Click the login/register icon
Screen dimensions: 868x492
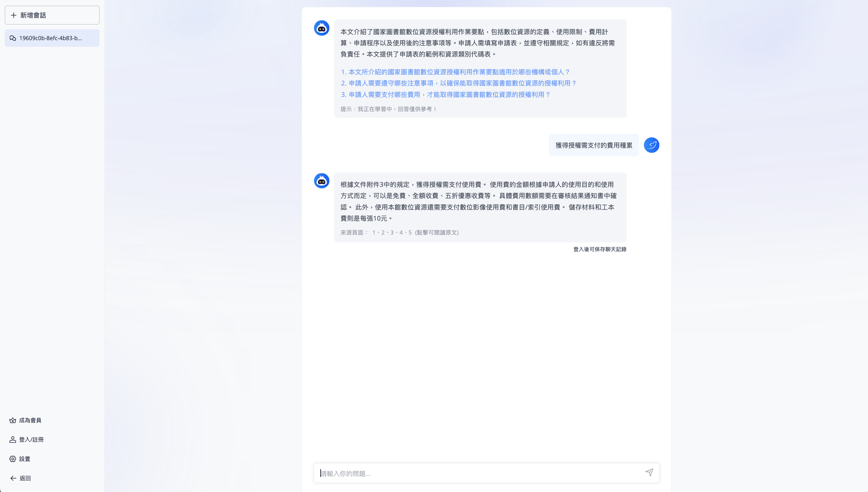[x=13, y=439]
